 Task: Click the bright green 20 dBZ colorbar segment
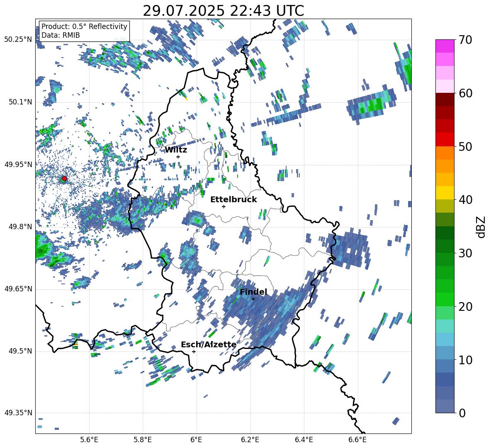445,300
